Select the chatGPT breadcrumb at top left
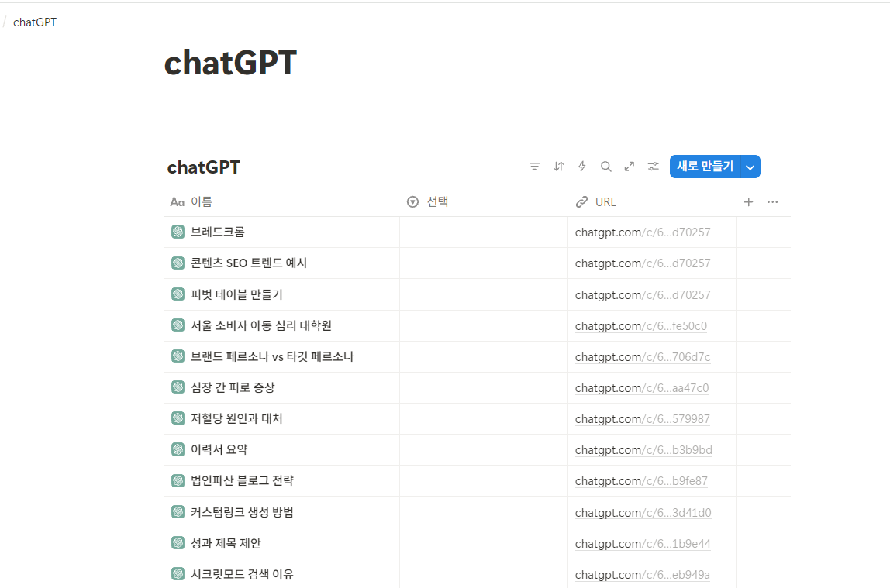The width and height of the screenshot is (890, 588). [33, 22]
